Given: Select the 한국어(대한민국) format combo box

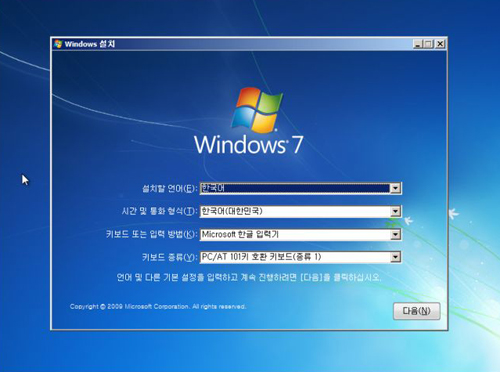Looking at the screenshot, I should [x=301, y=211].
